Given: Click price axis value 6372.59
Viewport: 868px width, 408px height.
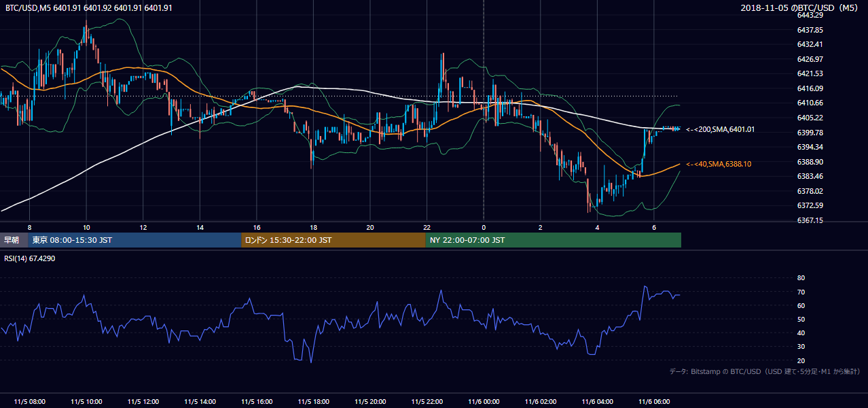Looking at the screenshot, I should point(810,205).
